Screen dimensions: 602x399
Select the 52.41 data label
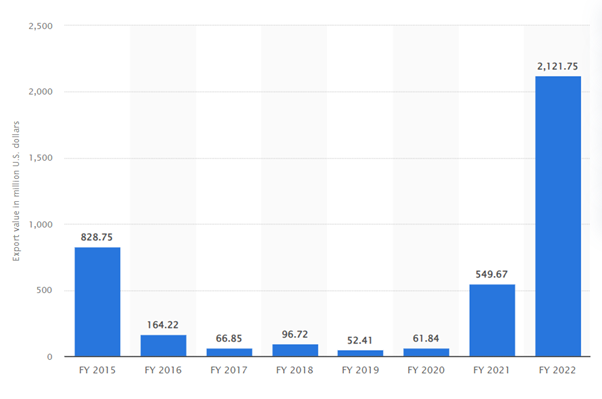pos(360,340)
